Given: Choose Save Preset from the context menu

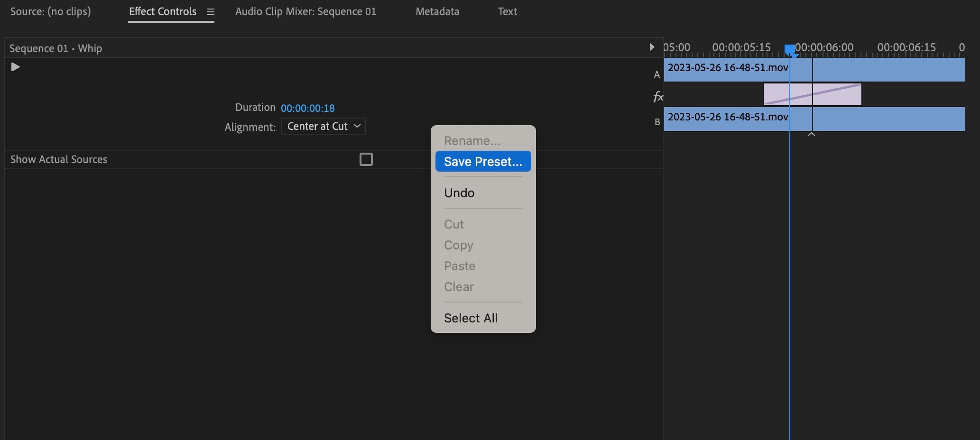Looking at the screenshot, I should [483, 161].
